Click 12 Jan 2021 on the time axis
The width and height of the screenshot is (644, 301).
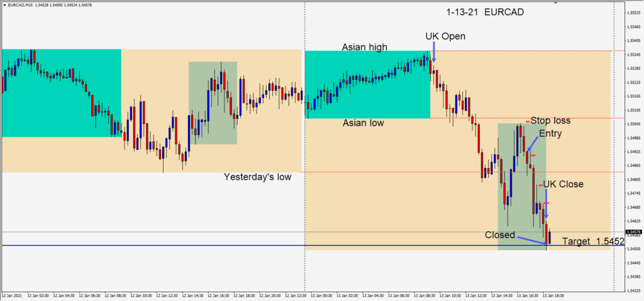[x=13, y=295]
